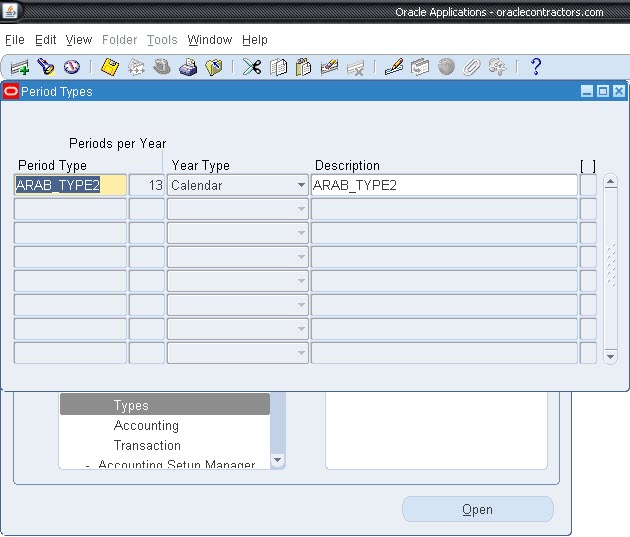The image size is (630, 537).
Task: Open the Show Navigator compass icon
Action: 71,67
